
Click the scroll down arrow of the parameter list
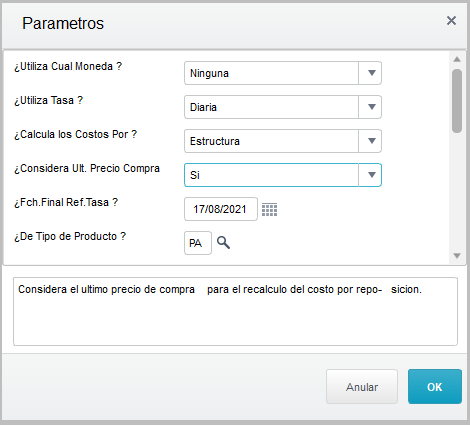[x=457, y=256]
